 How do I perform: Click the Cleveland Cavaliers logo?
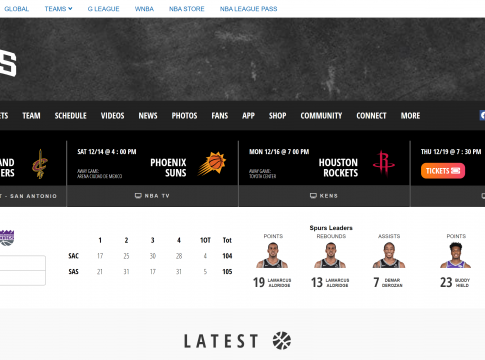click(x=40, y=164)
